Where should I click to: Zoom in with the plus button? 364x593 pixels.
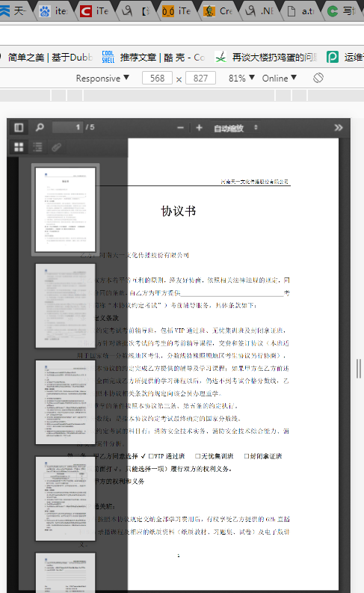click(200, 128)
